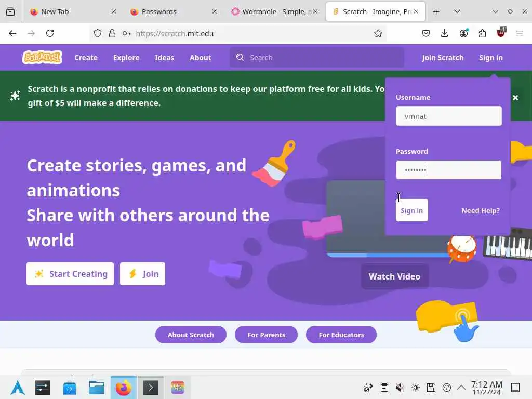Image resolution: width=532 pixels, height=399 pixels.
Task: Click the Firefox taskbar icon
Action: (x=124, y=388)
